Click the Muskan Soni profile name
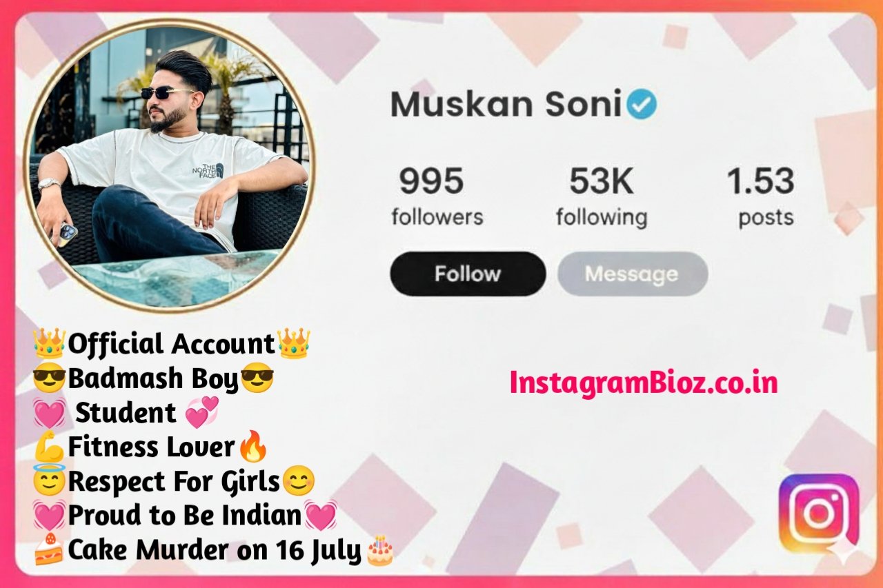This screenshot has width=883, height=588. pyautogui.click(x=506, y=105)
